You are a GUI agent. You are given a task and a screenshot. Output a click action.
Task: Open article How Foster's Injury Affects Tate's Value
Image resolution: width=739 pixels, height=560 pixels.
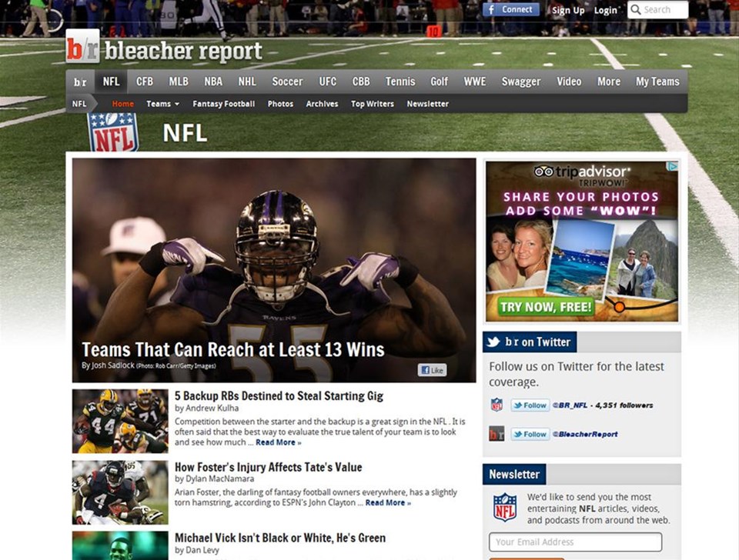coord(268,467)
